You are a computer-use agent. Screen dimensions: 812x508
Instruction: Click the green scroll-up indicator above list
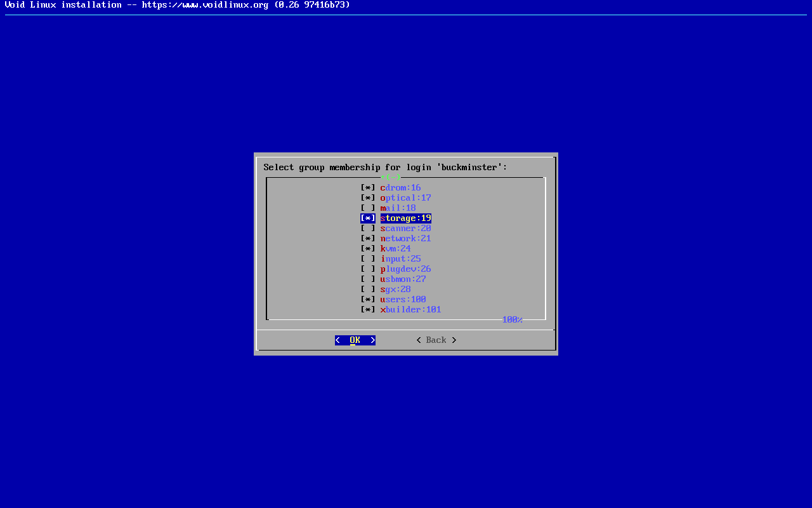391,177
